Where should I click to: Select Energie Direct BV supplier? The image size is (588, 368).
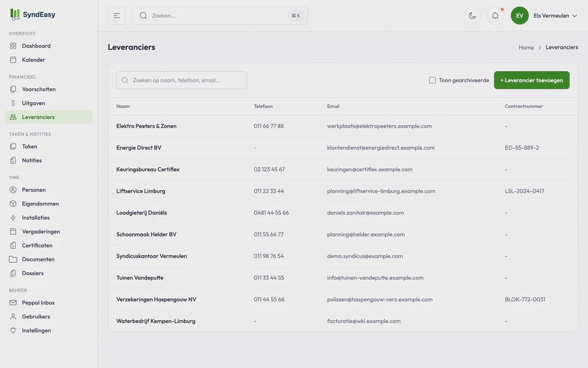coord(139,148)
